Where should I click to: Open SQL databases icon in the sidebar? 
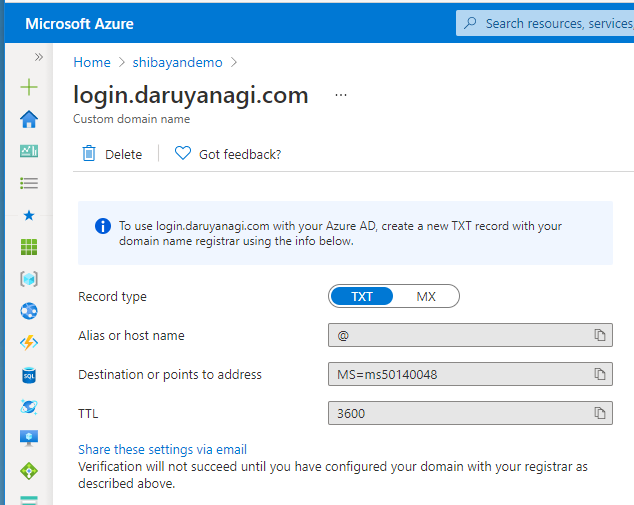click(29, 375)
